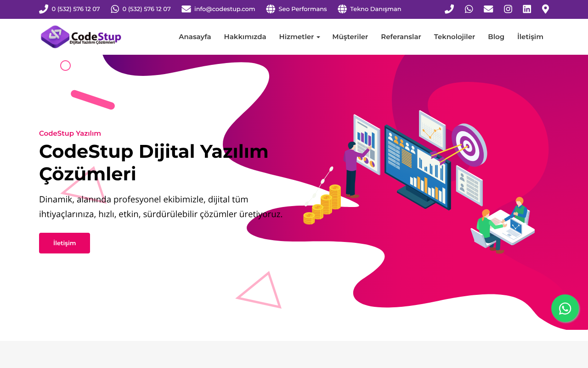Go to the Anasayfa menu item
Screen dimensions: 588x368
195,37
